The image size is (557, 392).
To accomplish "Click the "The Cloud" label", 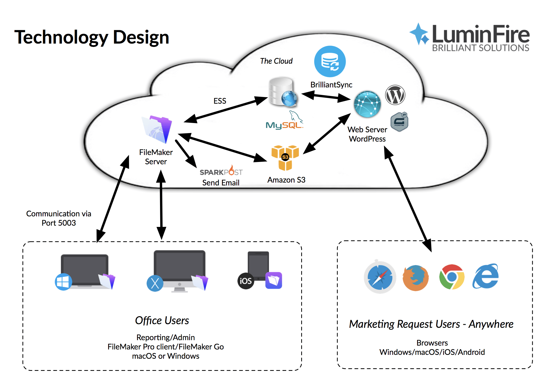I will [x=276, y=61].
